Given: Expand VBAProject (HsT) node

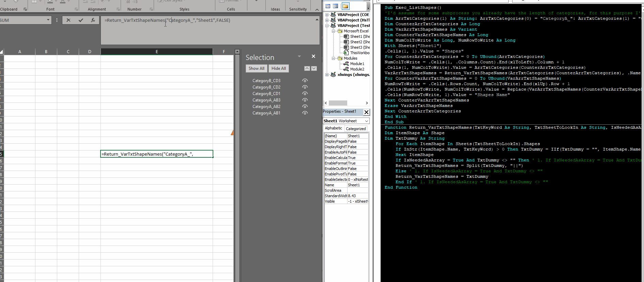Looking at the screenshot, I should [x=327, y=20].
